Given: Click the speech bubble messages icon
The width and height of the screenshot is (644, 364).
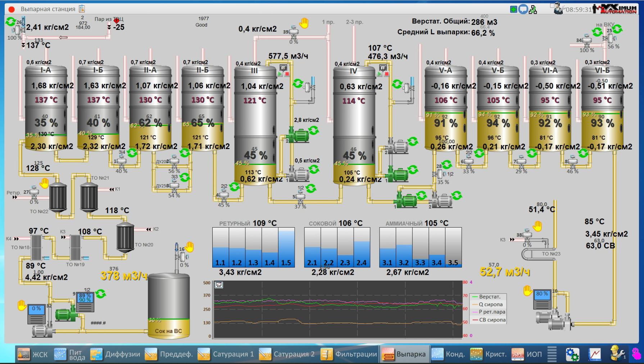Looking at the screenshot, I should click(523, 9).
